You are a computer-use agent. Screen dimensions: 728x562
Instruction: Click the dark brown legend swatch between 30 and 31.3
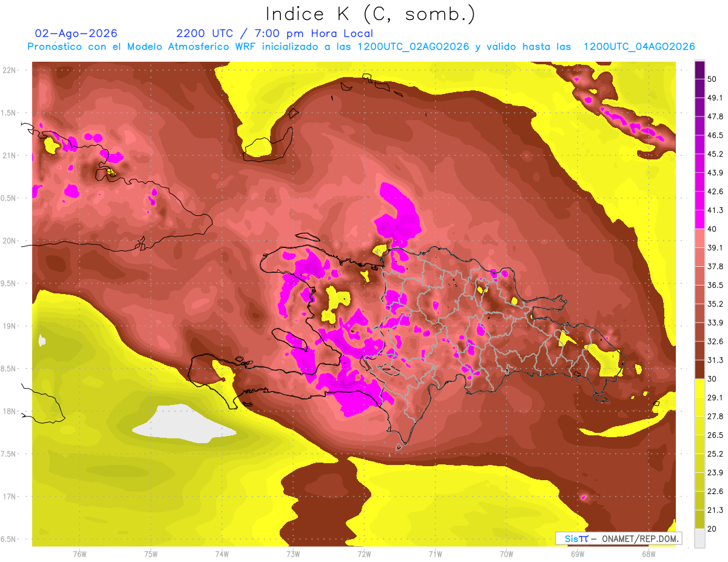pos(699,369)
